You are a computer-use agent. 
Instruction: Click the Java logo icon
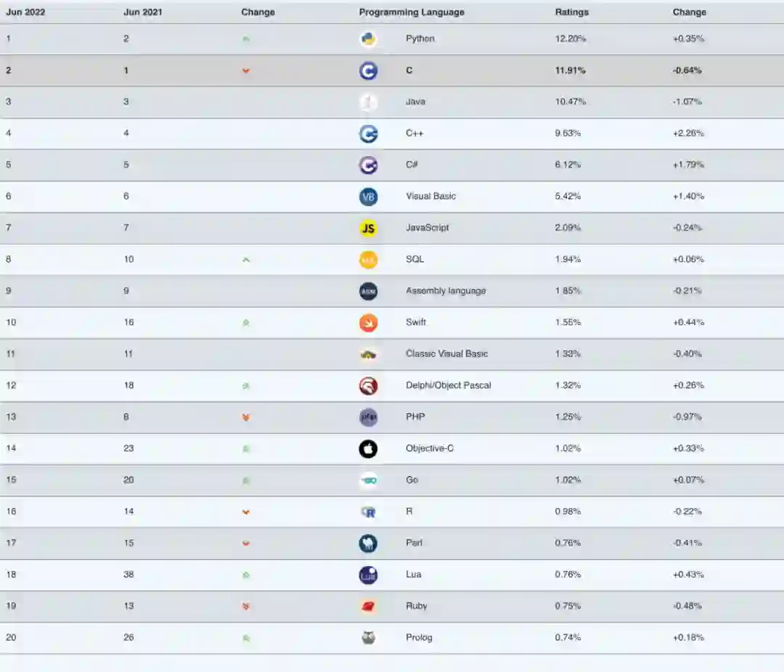point(368,102)
